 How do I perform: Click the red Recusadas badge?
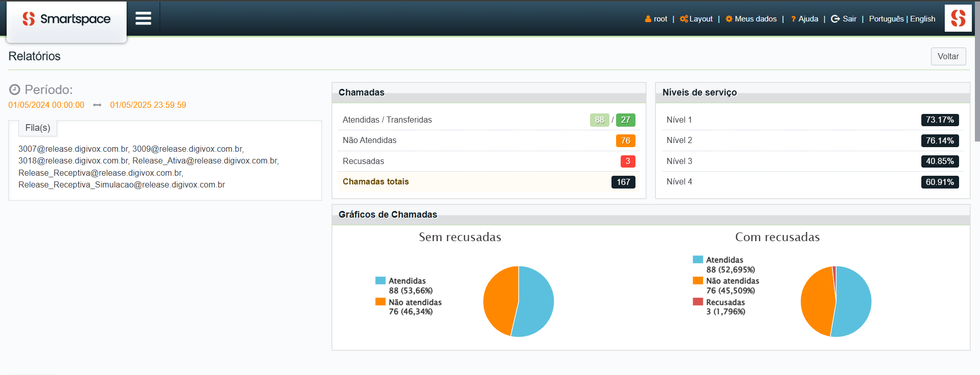click(x=628, y=161)
